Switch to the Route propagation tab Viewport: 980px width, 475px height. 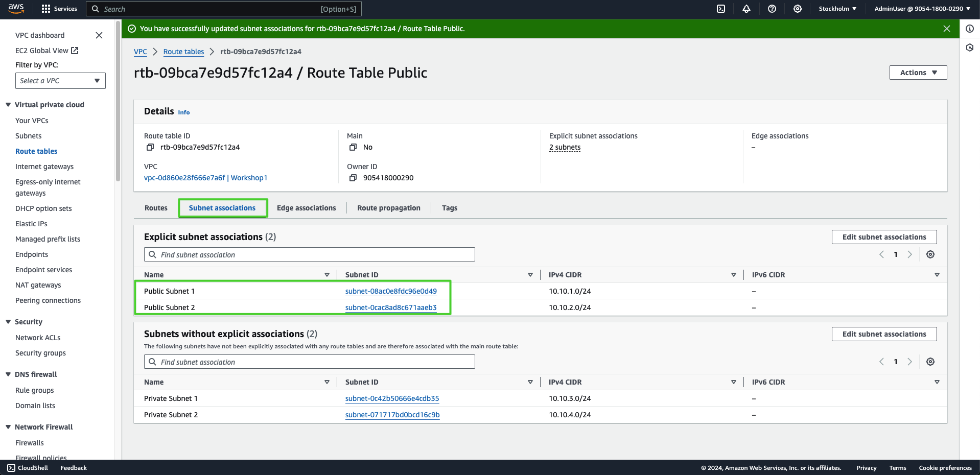[388, 208]
